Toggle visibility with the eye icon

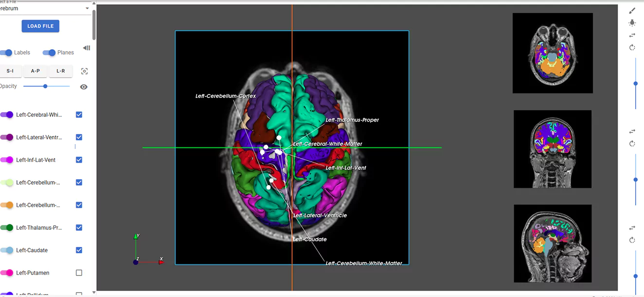pos(84,87)
